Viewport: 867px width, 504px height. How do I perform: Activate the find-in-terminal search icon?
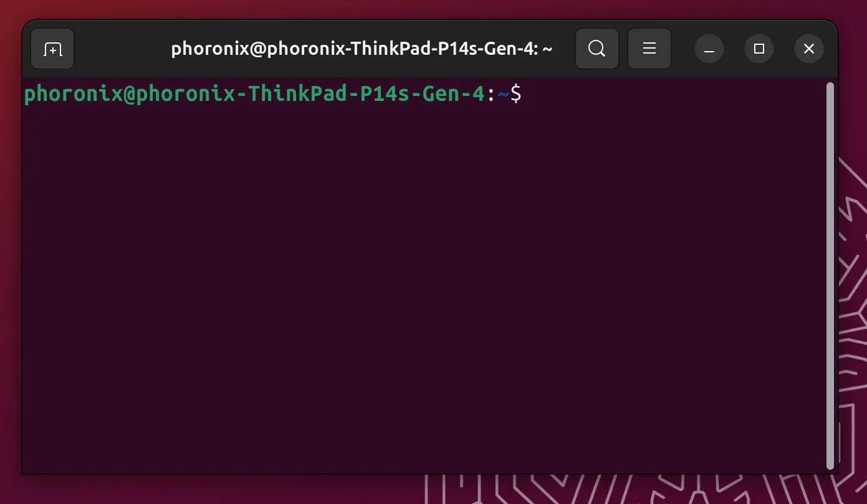coord(596,48)
